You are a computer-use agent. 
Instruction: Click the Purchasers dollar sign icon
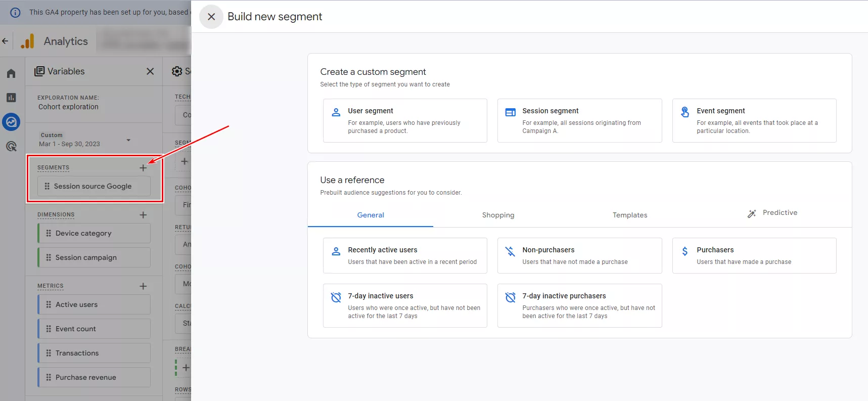[x=685, y=251]
